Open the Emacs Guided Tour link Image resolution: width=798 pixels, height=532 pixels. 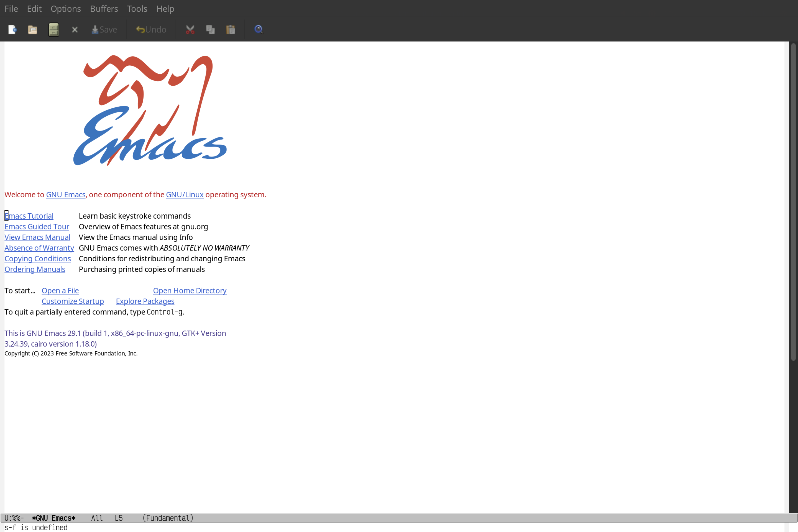click(x=37, y=226)
